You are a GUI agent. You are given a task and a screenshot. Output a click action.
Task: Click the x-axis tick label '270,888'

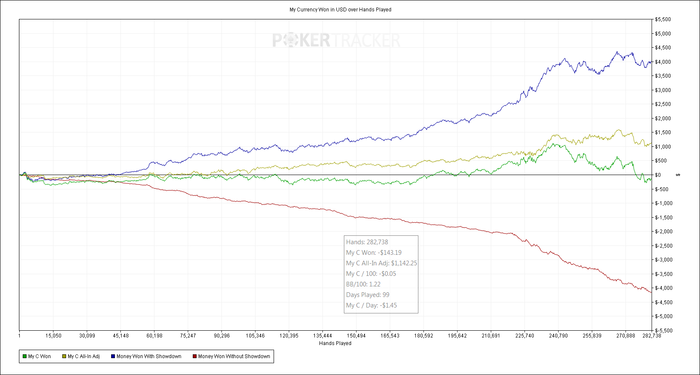[x=626, y=335]
